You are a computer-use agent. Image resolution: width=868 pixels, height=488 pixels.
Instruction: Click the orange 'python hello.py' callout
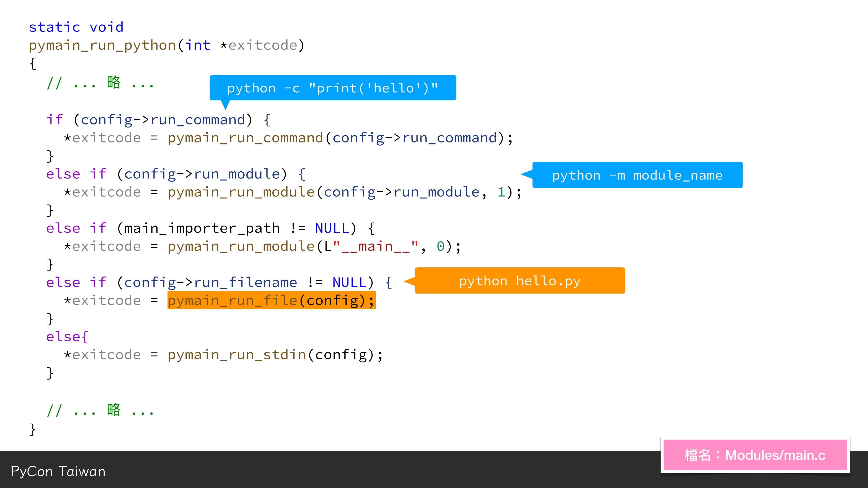pyautogui.click(x=519, y=281)
